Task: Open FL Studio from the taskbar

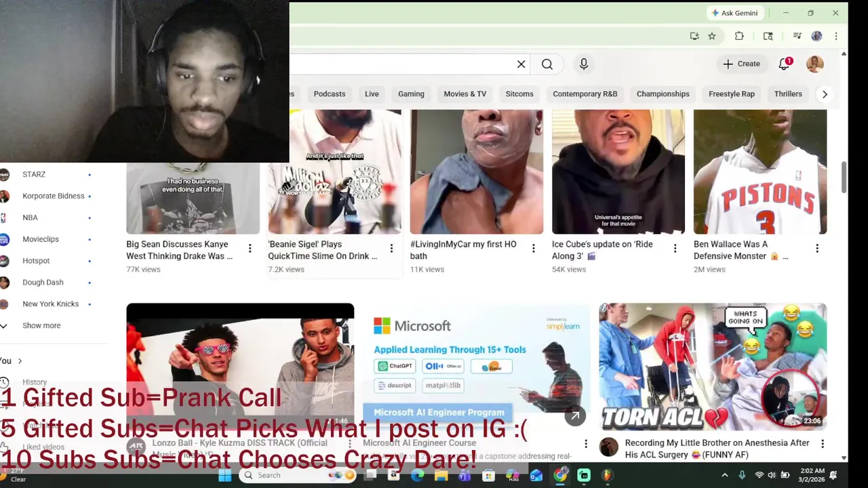Action: pyautogui.click(x=608, y=475)
